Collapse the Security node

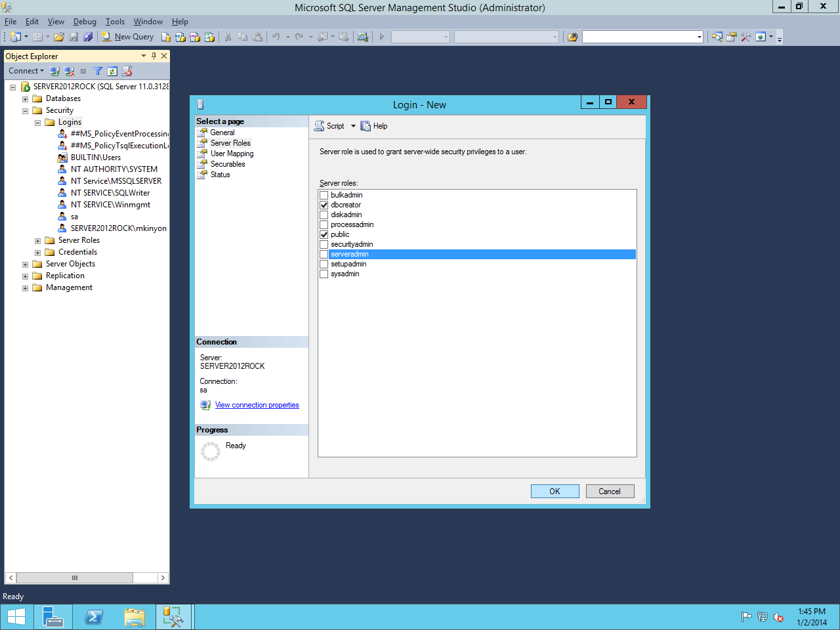tap(25, 111)
